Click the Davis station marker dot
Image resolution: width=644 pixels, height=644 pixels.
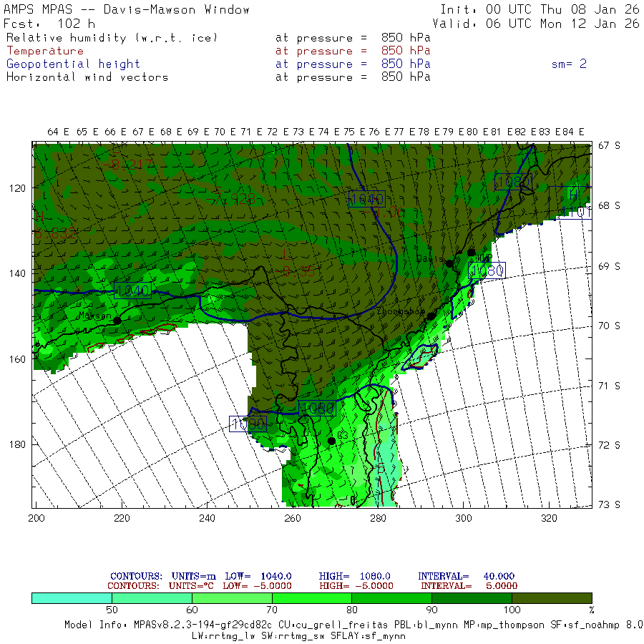coord(450,263)
